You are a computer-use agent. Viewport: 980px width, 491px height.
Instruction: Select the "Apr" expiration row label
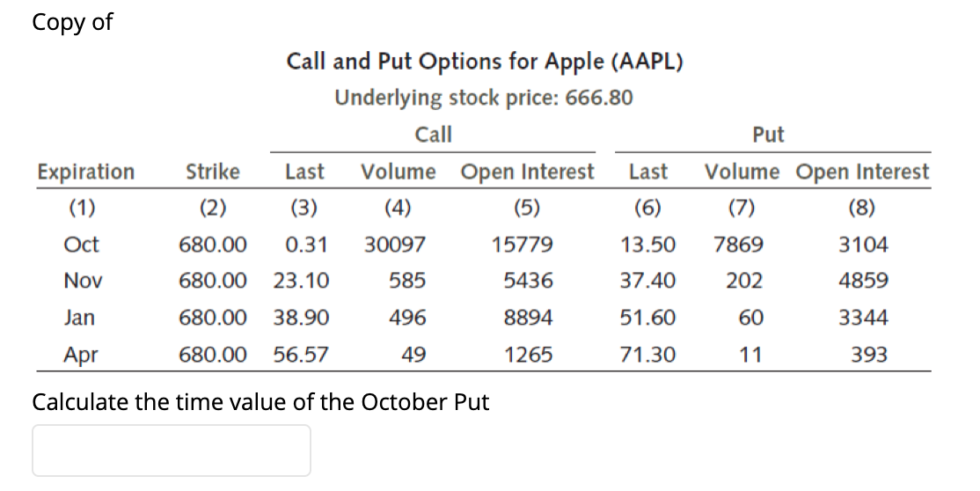(81, 355)
